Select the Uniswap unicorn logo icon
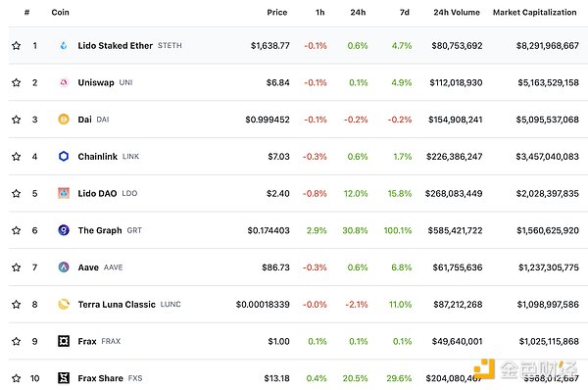 click(x=64, y=82)
